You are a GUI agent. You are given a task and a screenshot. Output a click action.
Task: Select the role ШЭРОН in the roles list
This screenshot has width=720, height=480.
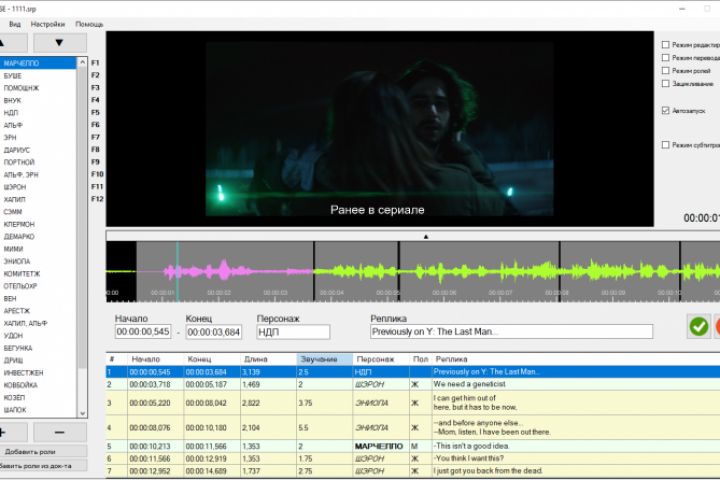pyautogui.click(x=16, y=186)
